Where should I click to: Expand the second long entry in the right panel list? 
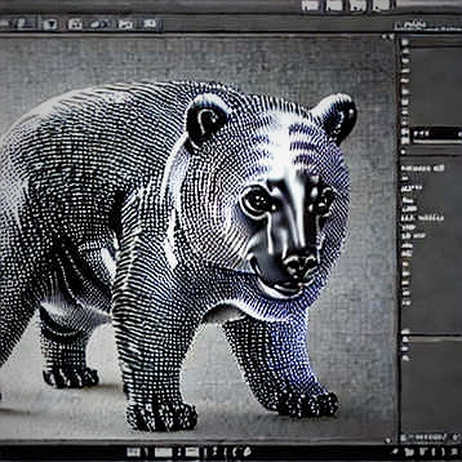point(423,218)
